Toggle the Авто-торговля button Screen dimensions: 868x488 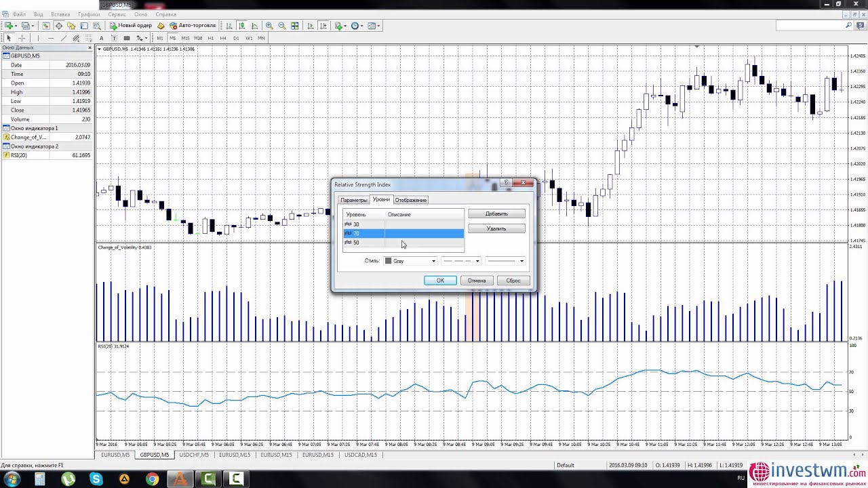click(193, 26)
